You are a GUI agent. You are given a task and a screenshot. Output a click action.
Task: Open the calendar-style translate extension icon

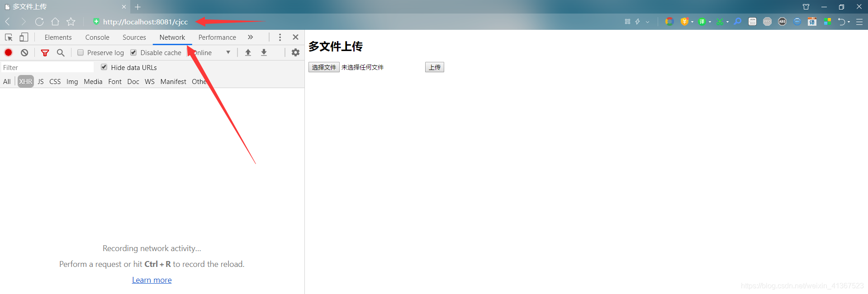coord(812,22)
